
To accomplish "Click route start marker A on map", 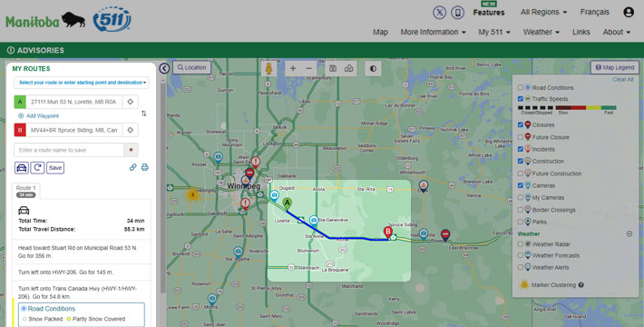I will tap(288, 203).
